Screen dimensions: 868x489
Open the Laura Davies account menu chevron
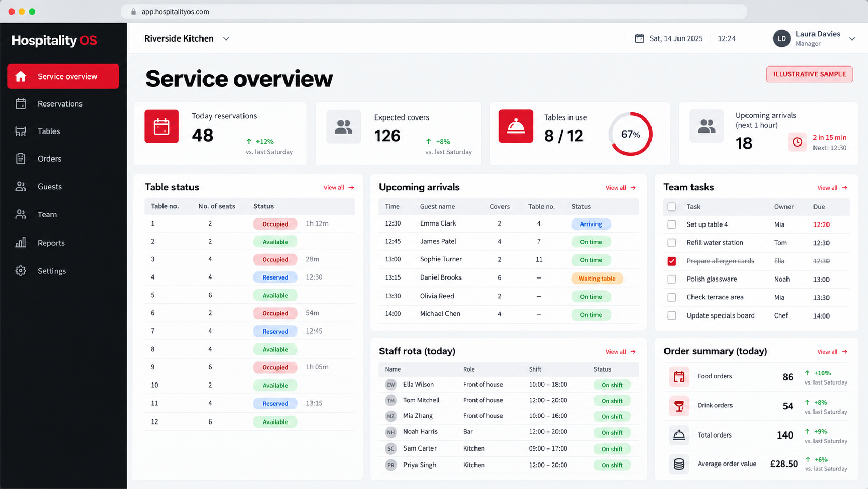point(852,38)
